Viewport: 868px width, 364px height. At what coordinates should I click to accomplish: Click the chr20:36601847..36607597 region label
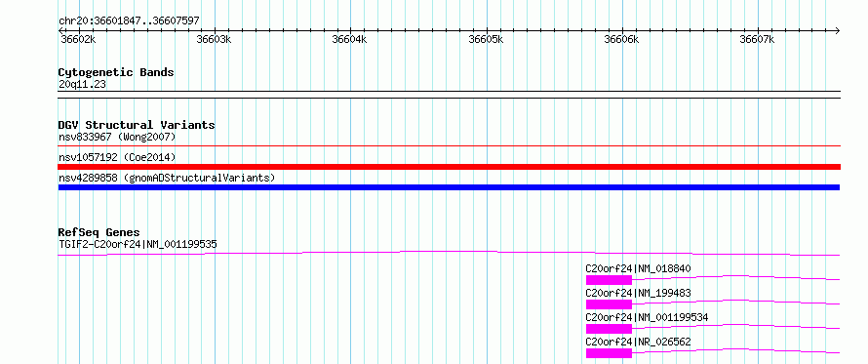click(129, 21)
